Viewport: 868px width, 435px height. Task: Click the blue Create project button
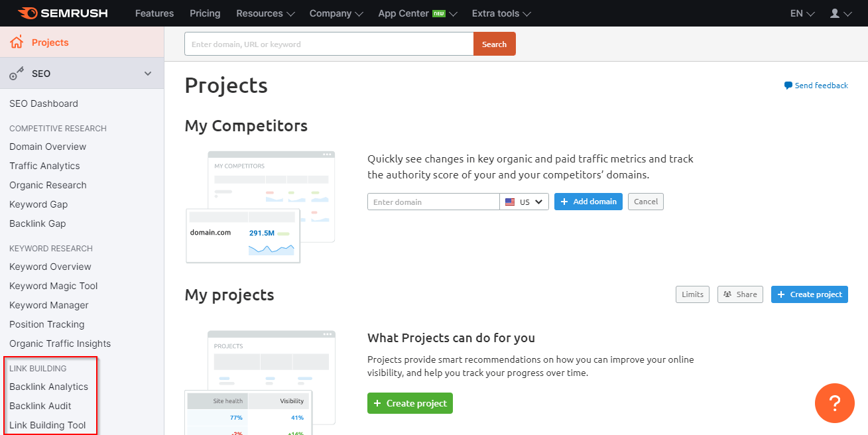pos(810,294)
